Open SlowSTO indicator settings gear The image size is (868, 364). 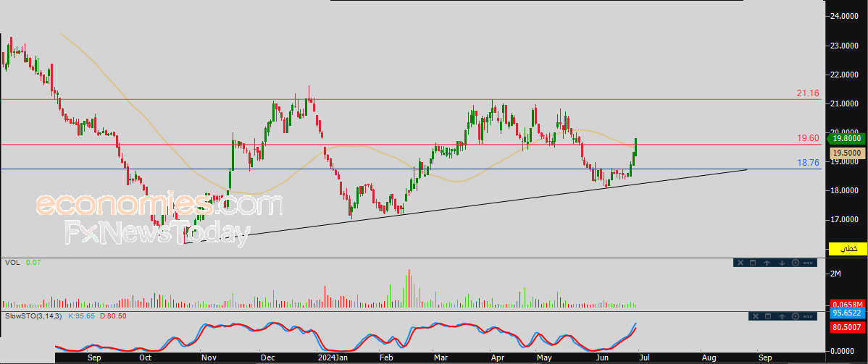coord(796,316)
